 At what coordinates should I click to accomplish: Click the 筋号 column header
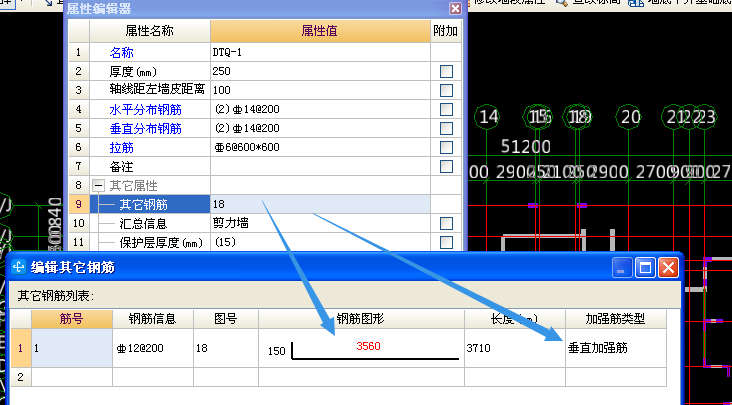point(72,319)
